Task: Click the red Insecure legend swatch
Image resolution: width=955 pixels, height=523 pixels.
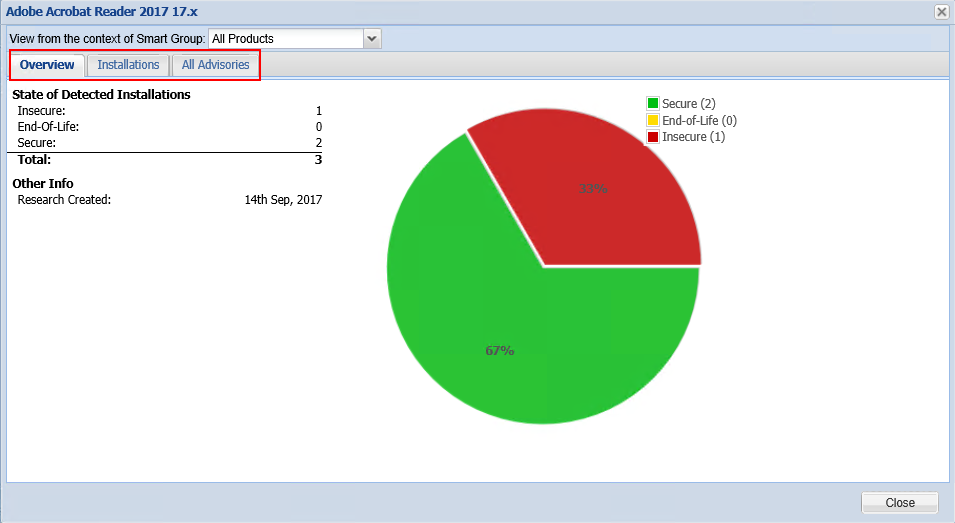Action: (x=653, y=137)
